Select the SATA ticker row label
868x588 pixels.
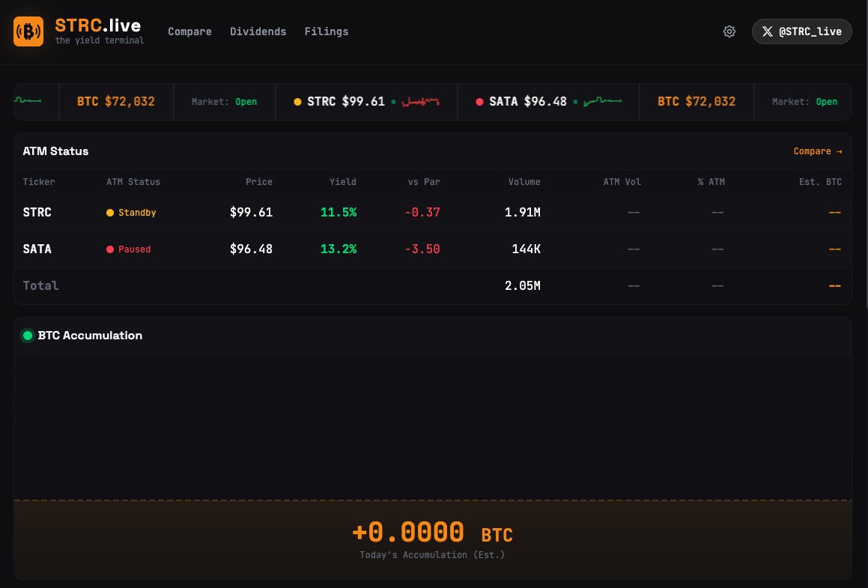[x=37, y=249]
